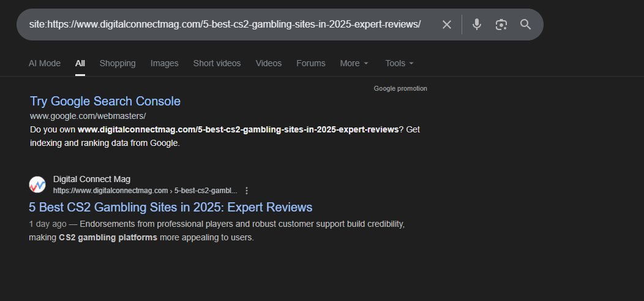Open the Try Google Search Console link

click(105, 101)
